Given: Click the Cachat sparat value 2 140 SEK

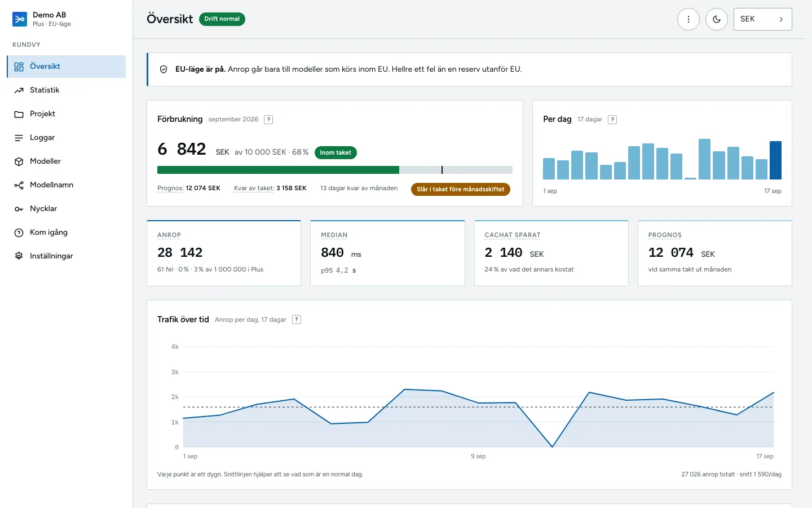Looking at the screenshot, I should 514,253.
